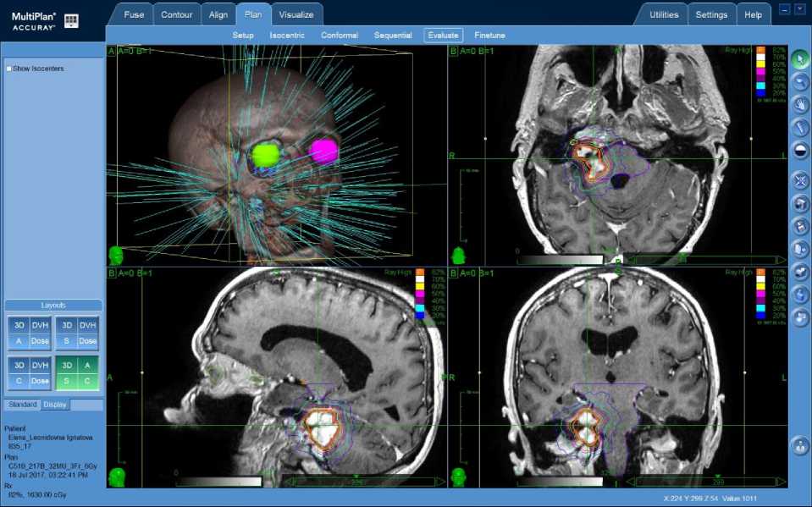The height and width of the screenshot is (507, 812).
Task: Click the boxed A label in 3D view
Action: click(x=111, y=51)
